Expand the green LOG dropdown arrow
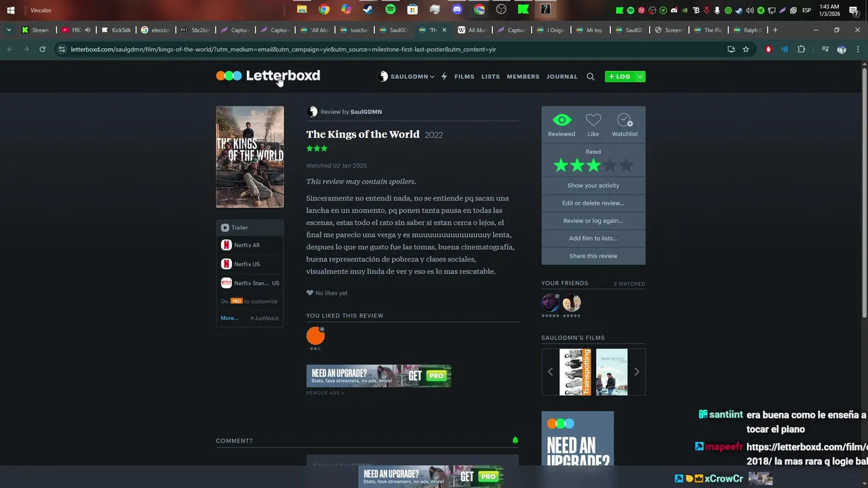 640,77
